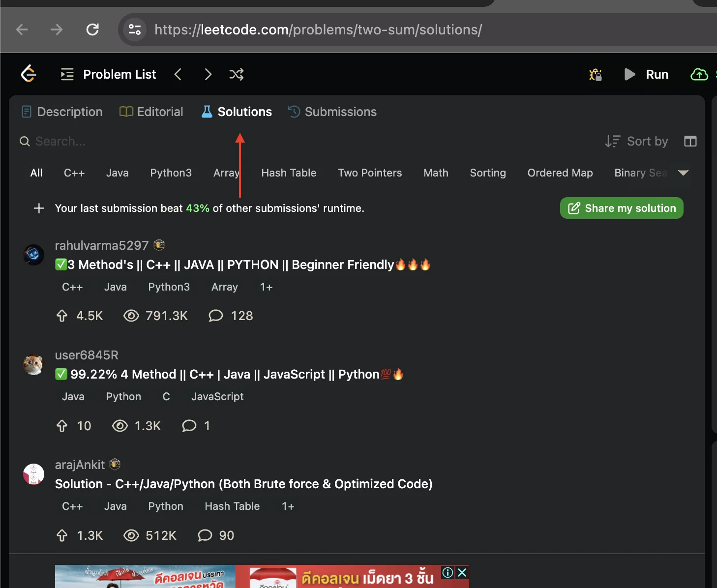
Task: Open the 99.22% 4 Method solution
Action: tap(229, 375)
